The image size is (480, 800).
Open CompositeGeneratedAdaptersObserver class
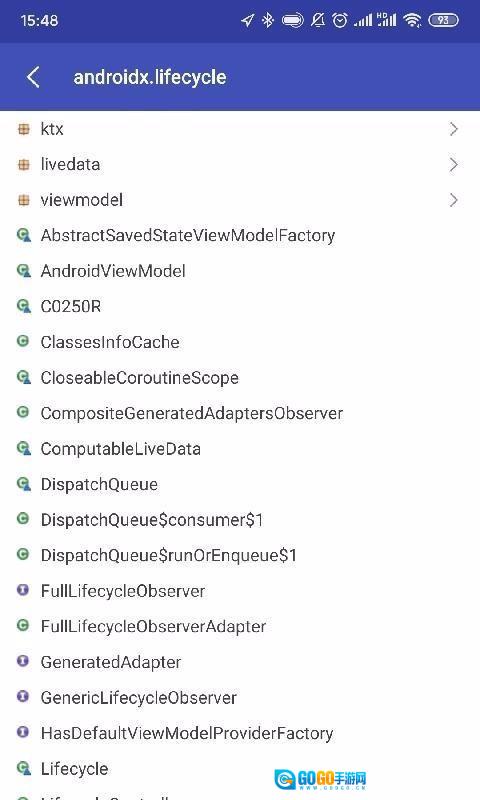[240, 413]
